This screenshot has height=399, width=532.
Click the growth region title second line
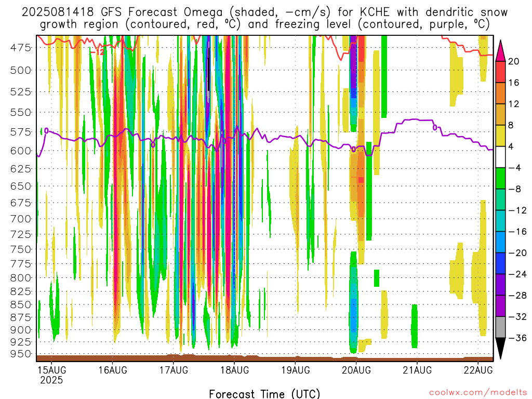(x=264, y=24)
